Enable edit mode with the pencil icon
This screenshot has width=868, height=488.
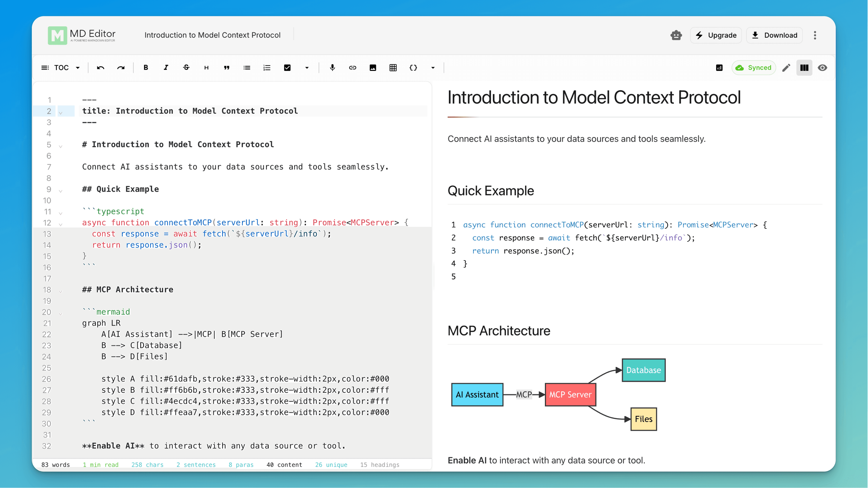point(786,67)
